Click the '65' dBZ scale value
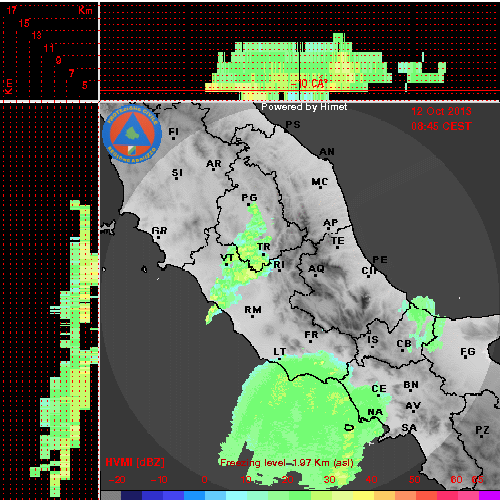 tap(477, 480)
